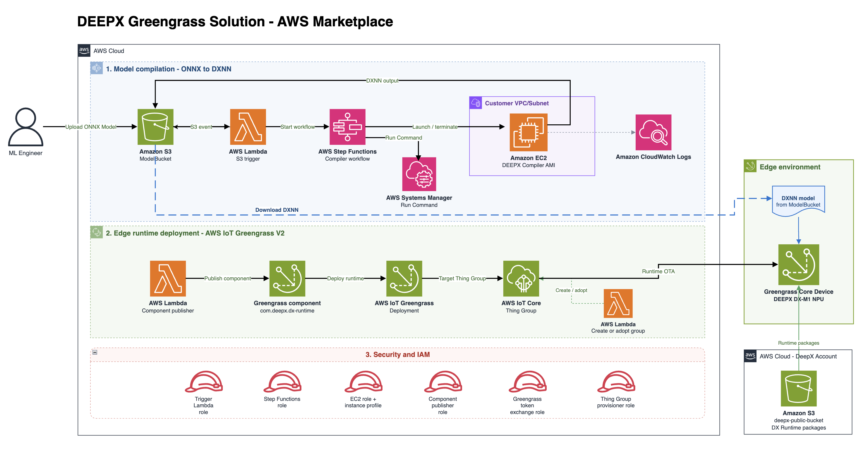Click the Greengrass component icon

click(287, 278)
